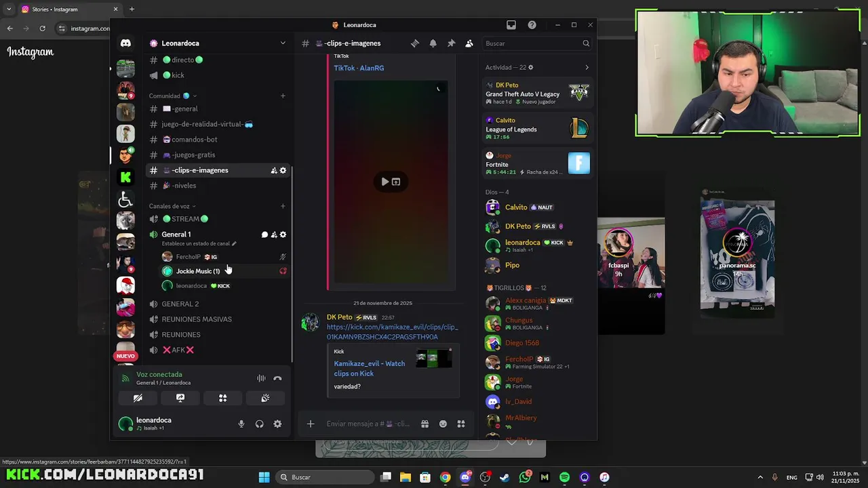Toggle member list visibility icon
This screenshot has height=488, width=868.
469,43
